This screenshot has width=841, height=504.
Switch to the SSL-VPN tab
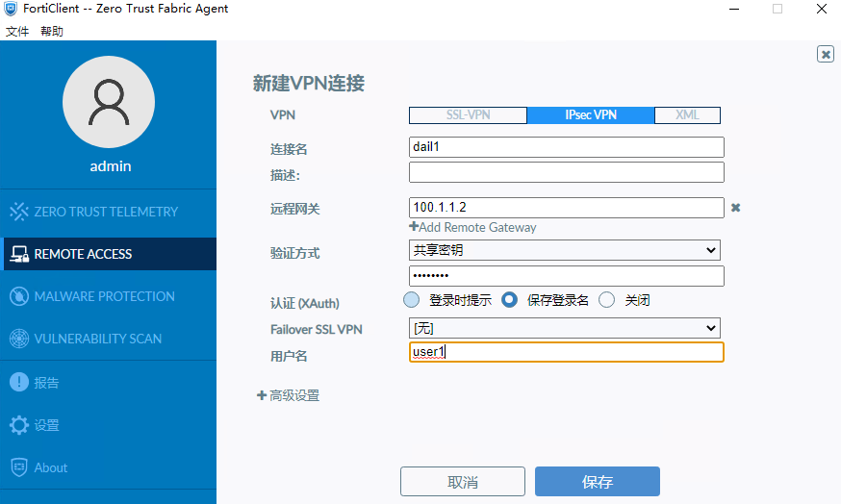click(x=468, y=115)
